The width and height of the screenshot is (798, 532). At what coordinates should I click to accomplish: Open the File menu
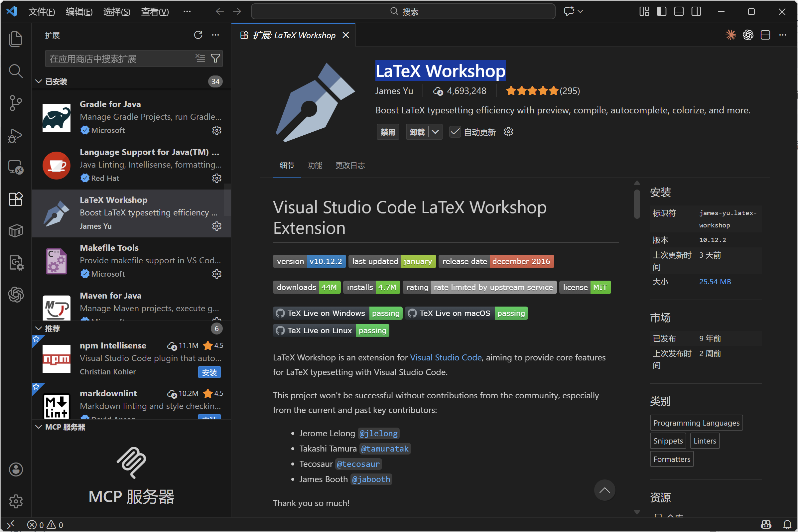[x=41, y=12]
